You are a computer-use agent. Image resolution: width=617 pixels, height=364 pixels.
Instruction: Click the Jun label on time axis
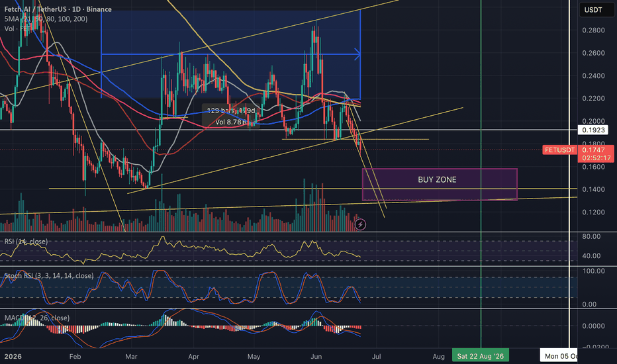316,357
